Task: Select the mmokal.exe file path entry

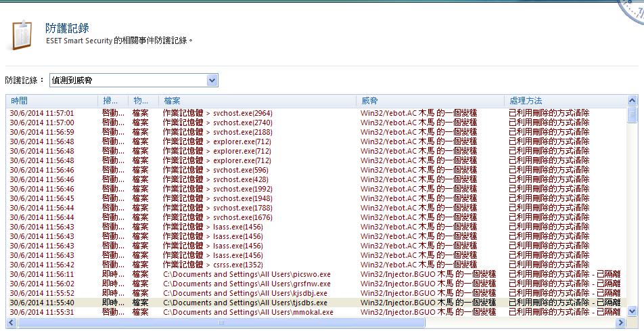Action: pyautogui.click(x=248, y=312)
